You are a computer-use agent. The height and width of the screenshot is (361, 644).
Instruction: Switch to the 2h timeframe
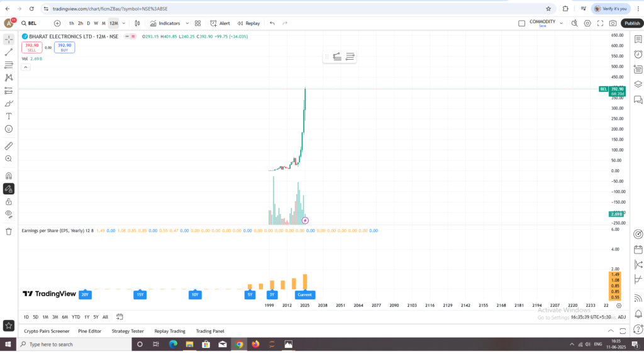(80, 23)
